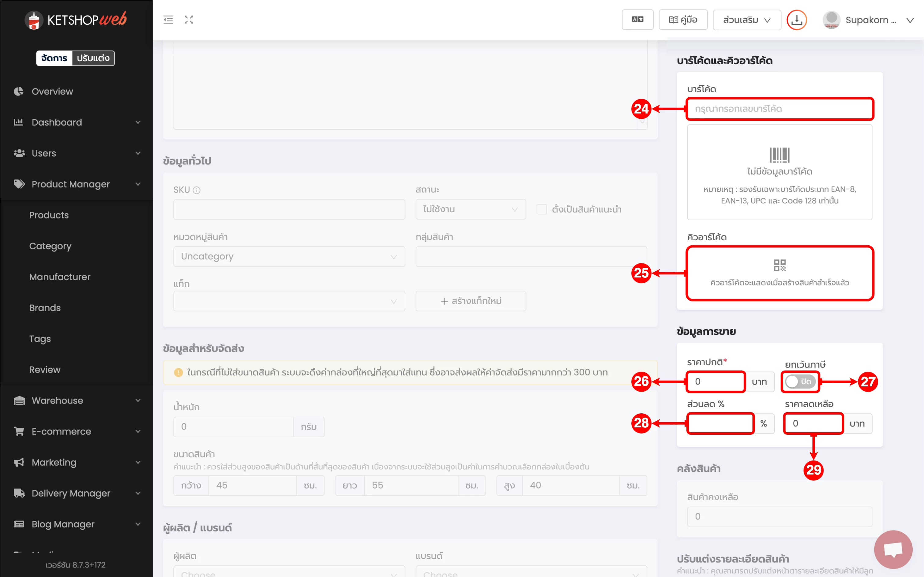Expand the Delivery Manager chevron
924x577 pixels.
point(138,493)
